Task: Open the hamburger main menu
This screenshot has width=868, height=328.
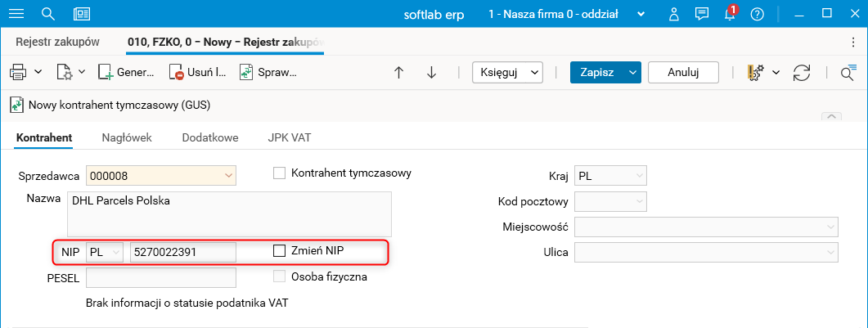Action: [16, 14]
